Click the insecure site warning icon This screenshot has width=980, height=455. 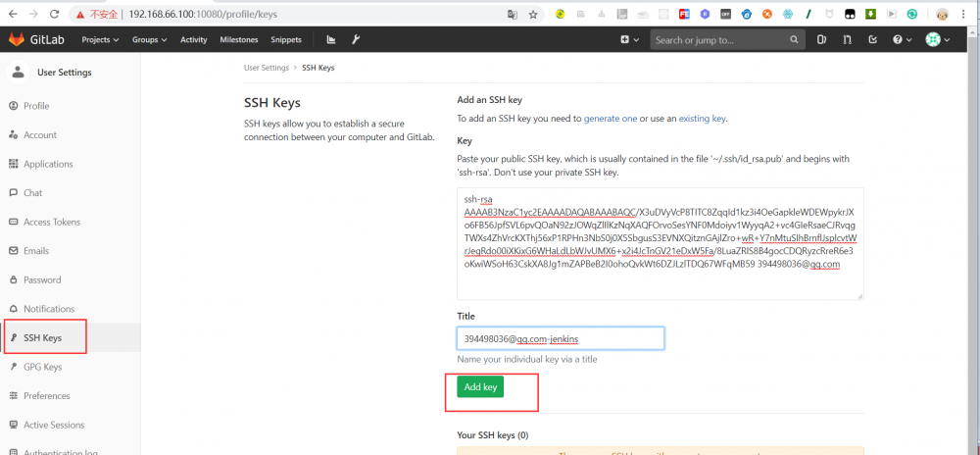79,14
